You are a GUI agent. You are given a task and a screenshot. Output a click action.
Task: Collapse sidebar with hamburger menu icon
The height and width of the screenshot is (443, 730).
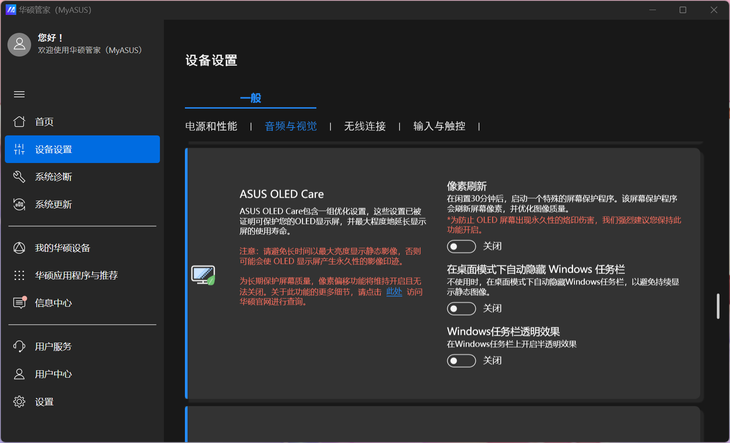(x=19, y=94)
